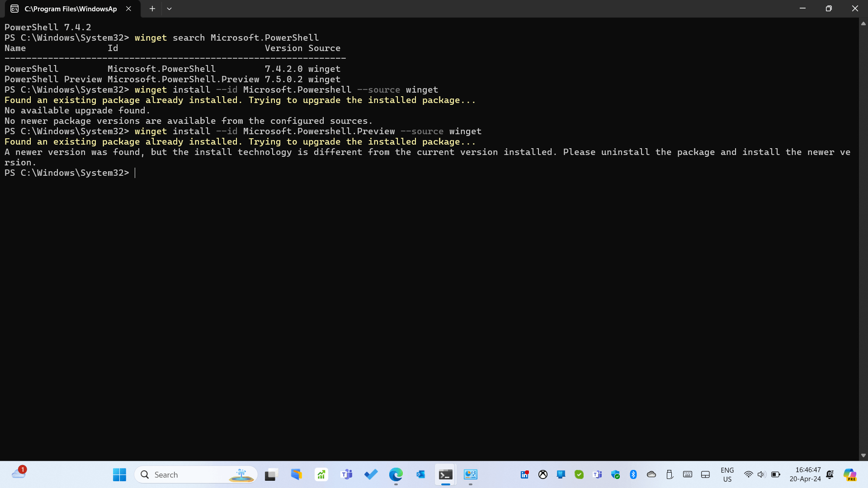Screen dimensions: 868x488
Task: Click the scrollbar up arrow
Action: [863, 23]
